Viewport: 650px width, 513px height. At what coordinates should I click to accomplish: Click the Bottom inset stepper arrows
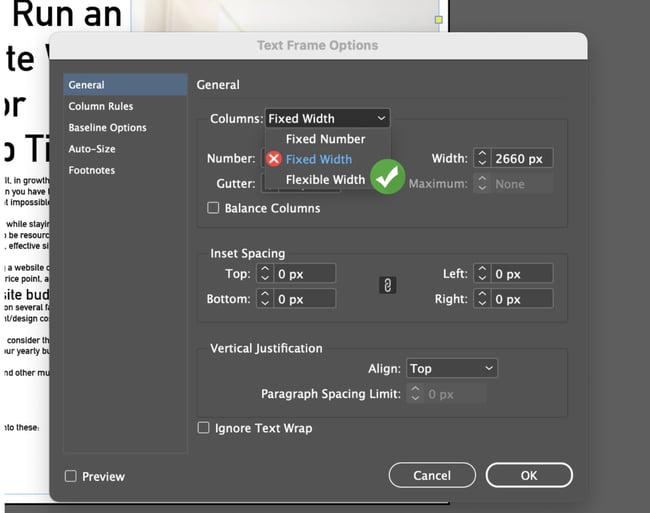pos(265,299)
